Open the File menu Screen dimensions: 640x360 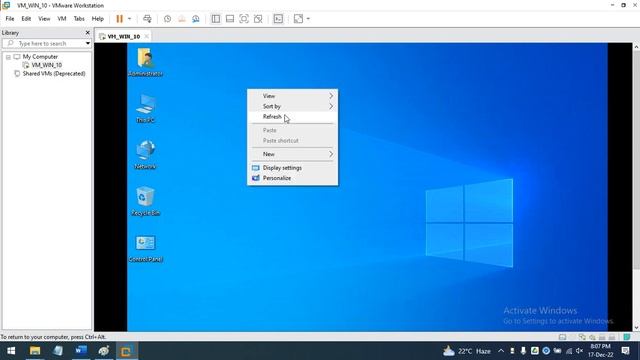coord(10,19)
